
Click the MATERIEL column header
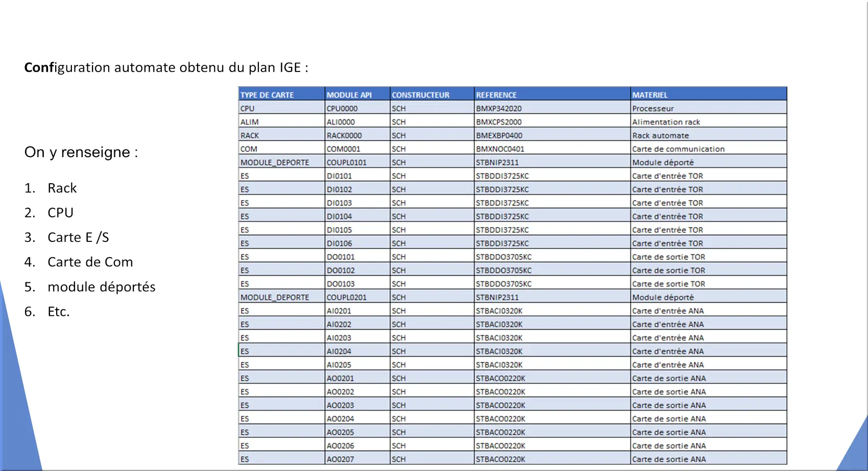[x=709, y=95]
